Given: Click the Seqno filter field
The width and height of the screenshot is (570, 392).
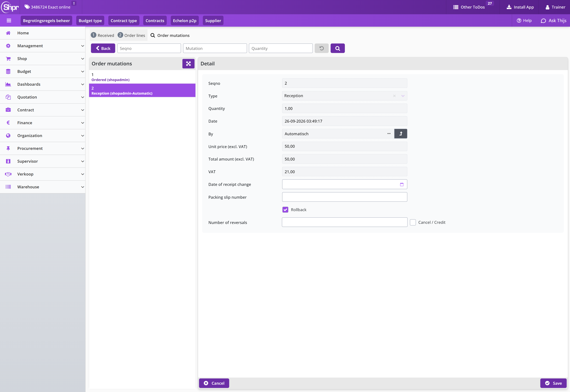Looking at the screenshot, I should (x=149, y=48).
